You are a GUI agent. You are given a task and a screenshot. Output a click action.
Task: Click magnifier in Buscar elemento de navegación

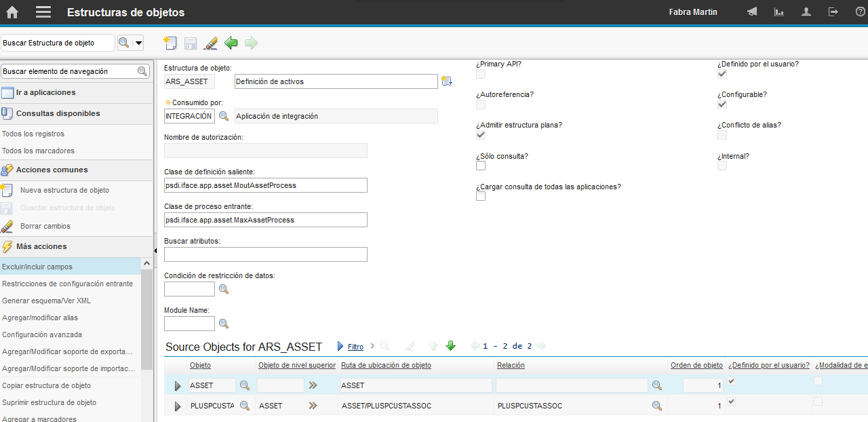[x=142, y=71]
